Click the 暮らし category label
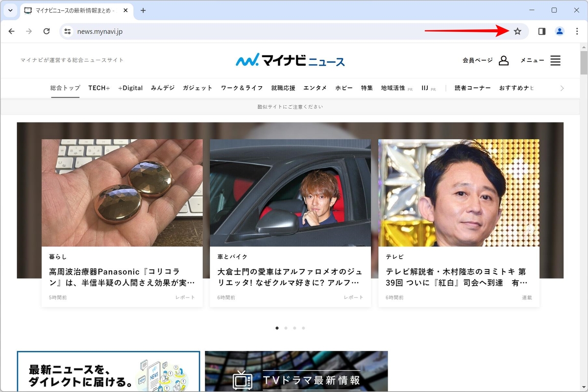The height and width of the screenshot is (392, 588). pos(58,257)
